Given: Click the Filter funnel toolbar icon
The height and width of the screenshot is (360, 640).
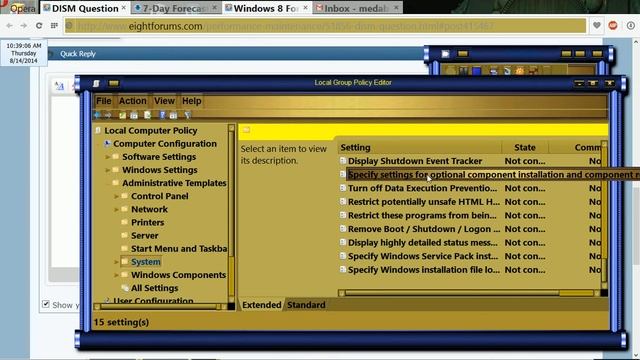Looking at the screenshot, I should coord(187,115).
